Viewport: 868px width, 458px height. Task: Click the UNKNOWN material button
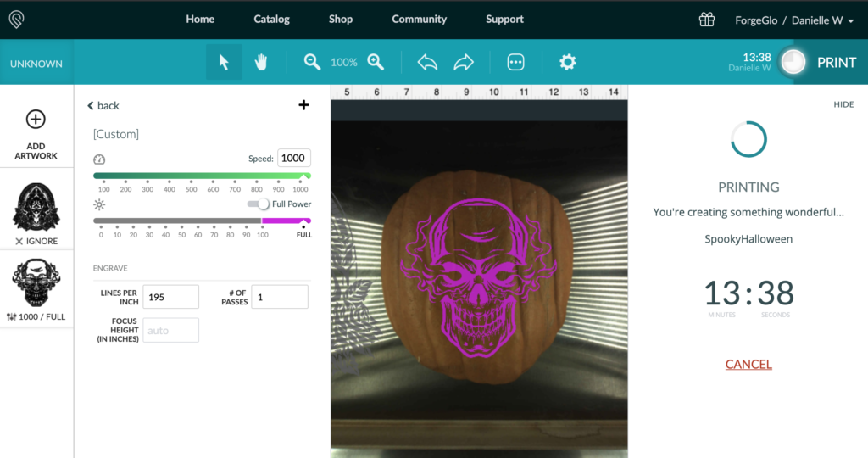click(x=36, y=63)
